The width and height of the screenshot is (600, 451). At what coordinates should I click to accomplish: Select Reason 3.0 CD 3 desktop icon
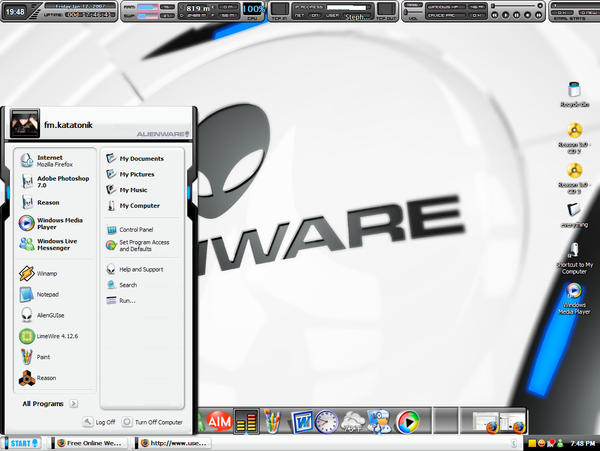click(574, 178)
